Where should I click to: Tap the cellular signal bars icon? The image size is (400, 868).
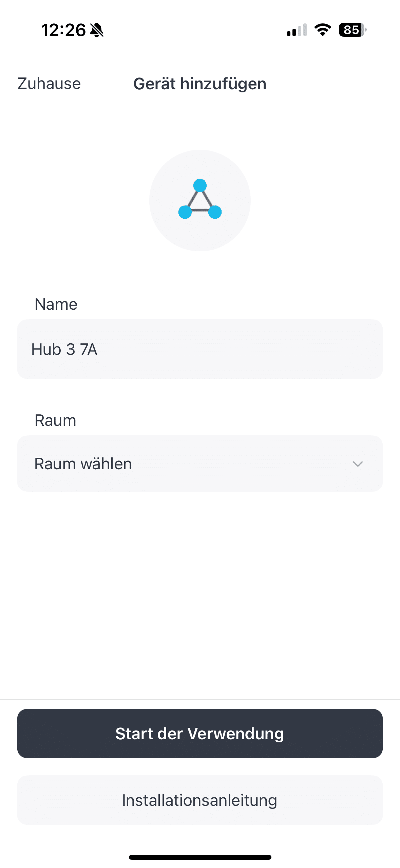point(297,30)
